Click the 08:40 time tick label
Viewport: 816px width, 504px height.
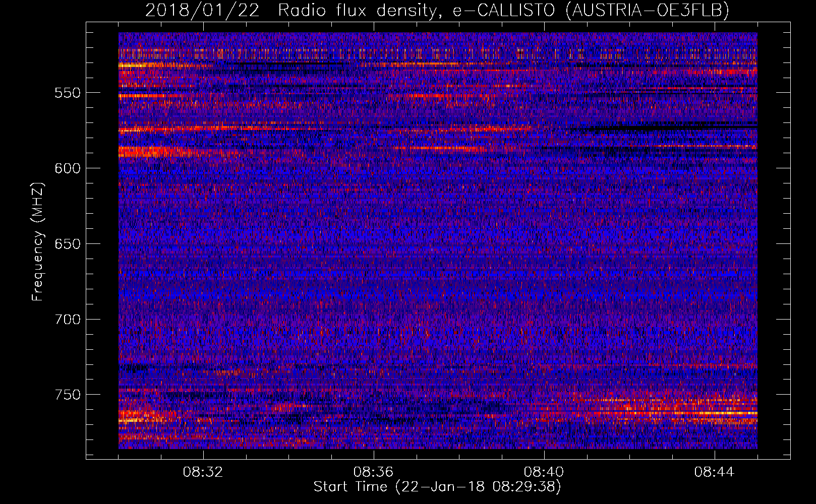(x=544, y=472)
